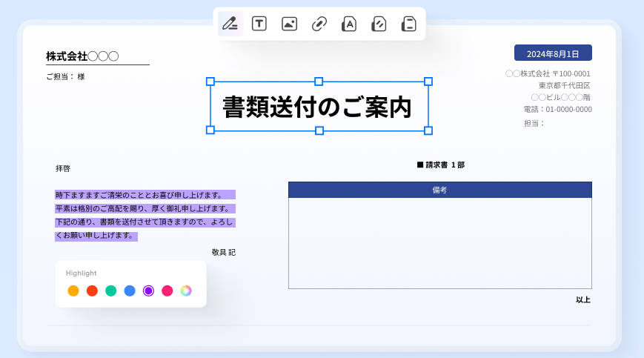Click the title text 書類送付のご案内
Image resolution: width=644 pixels, height=358 pixels.
(x=317, y=107)
